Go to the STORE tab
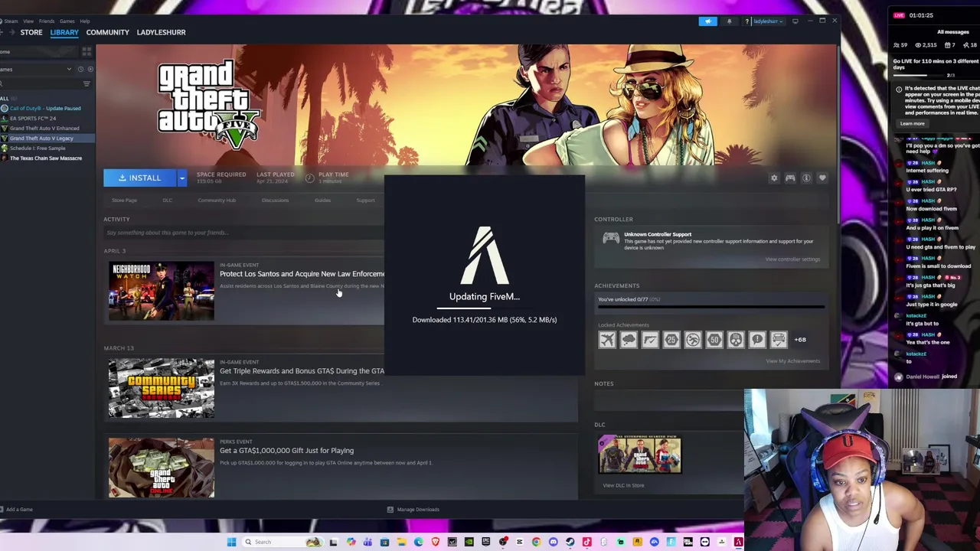This screenshot has height=551, width=980. [31, 32]
